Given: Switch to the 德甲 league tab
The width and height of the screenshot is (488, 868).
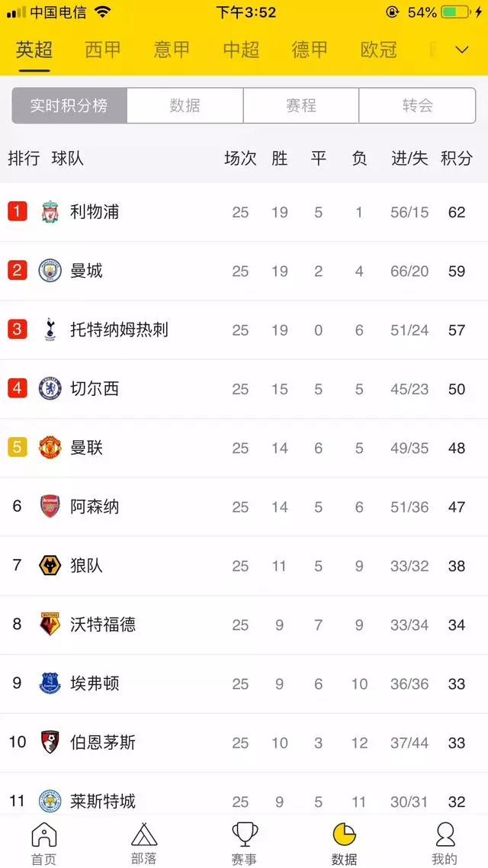Looking at the screenshot, I should [310, 50].
